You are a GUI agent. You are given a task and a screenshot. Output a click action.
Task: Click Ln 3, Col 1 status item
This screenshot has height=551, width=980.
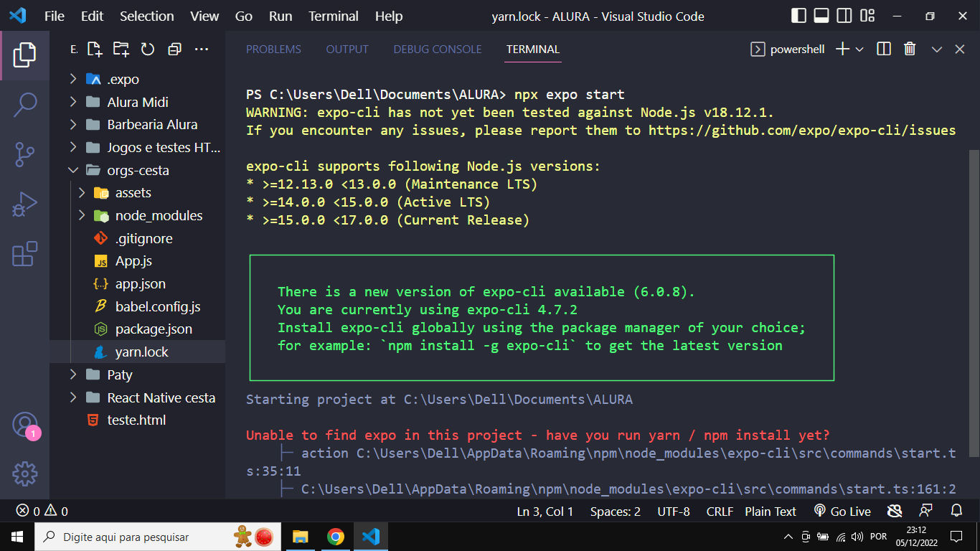[545, 512]
